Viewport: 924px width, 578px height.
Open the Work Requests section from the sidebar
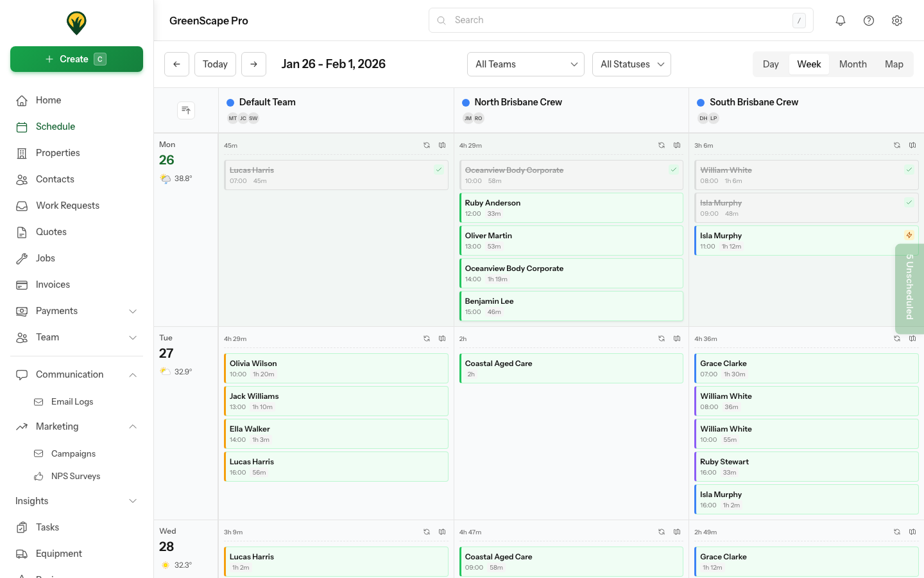coord(66,205)
